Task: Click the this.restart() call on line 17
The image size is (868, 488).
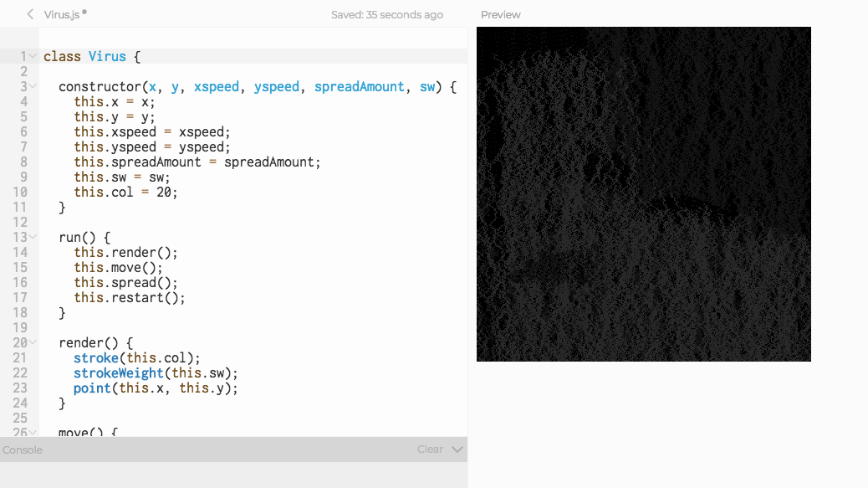Action: [129, 298]
